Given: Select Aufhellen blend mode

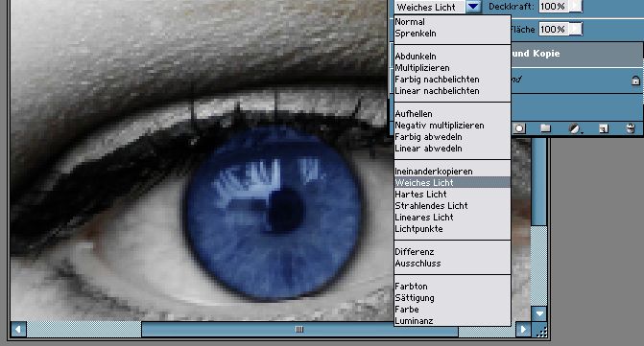Looking at the screenshot, I should (x=452, y=113).
